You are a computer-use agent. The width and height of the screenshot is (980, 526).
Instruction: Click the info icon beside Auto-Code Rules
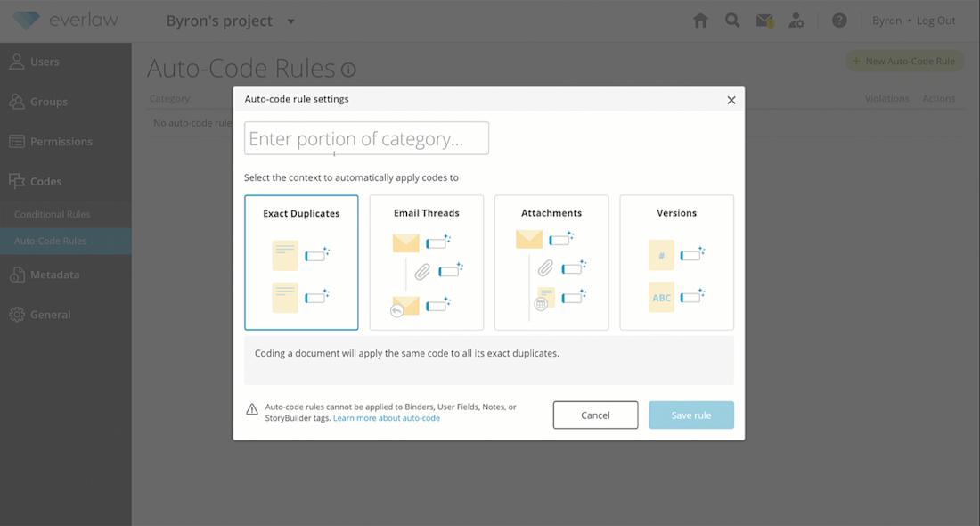[x=348, y=70]
